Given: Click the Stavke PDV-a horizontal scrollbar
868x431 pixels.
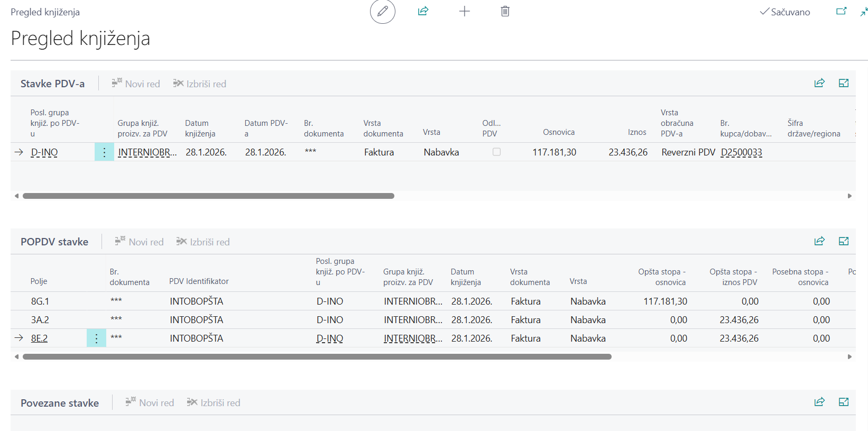Looking at the screenshot, I should (x=208, y=196).
